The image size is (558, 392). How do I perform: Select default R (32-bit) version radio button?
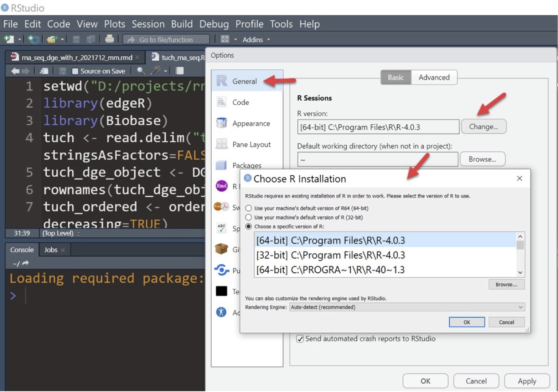(x=249, y=217)
